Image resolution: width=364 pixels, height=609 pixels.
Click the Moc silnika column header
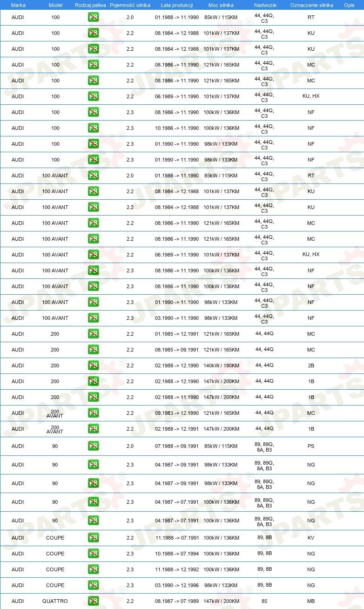coord(221,5)
